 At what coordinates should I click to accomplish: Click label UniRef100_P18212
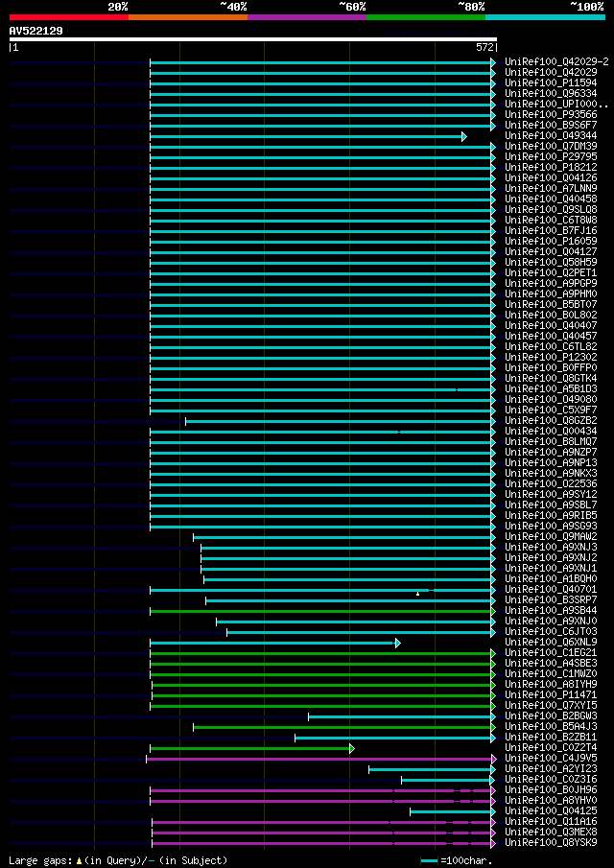click(x=551, y=168)
